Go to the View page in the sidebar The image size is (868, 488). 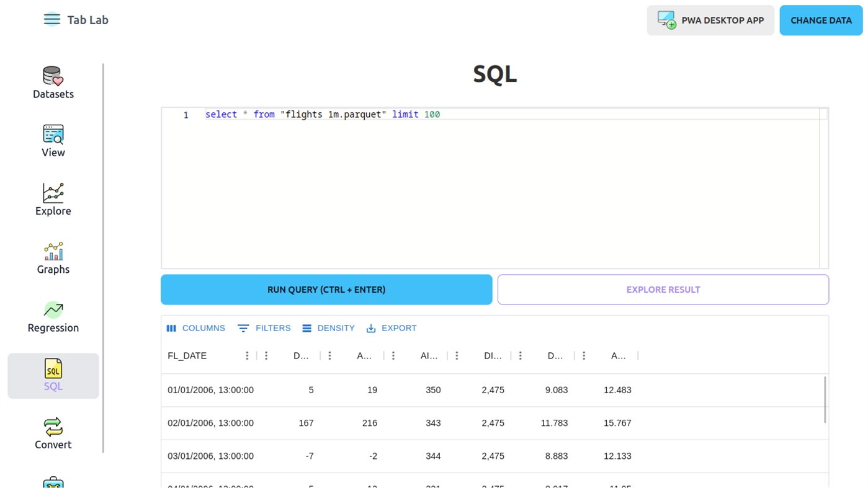(x=53, y=141)
